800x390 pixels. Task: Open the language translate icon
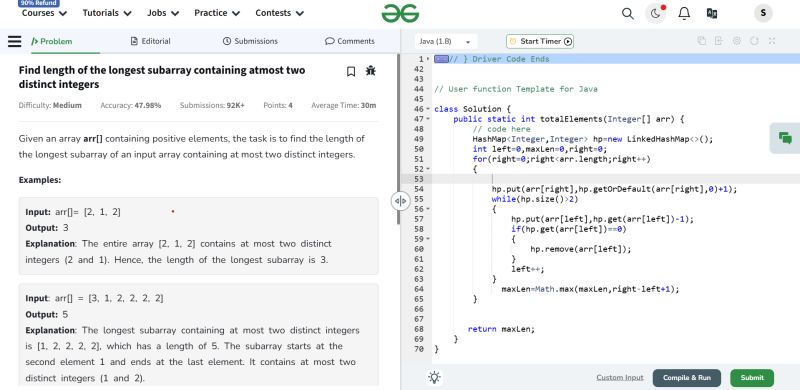click(x=712, y=14)
